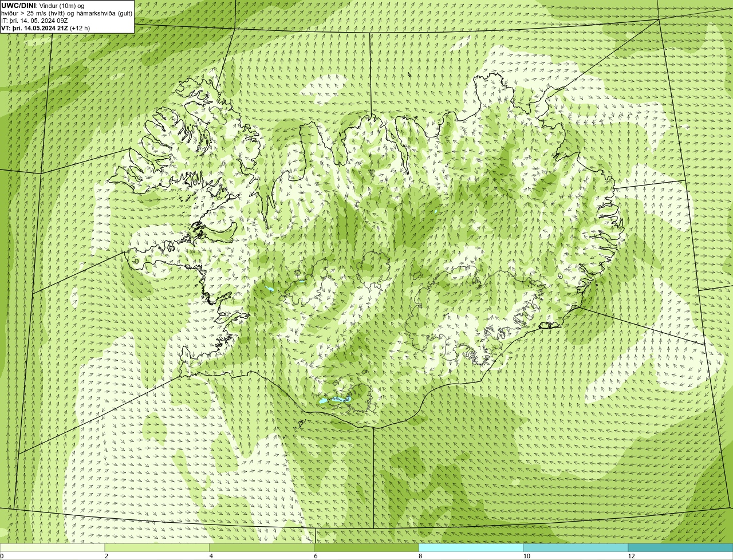Click the 4–6 m/s green legend color

coord(262,547)
